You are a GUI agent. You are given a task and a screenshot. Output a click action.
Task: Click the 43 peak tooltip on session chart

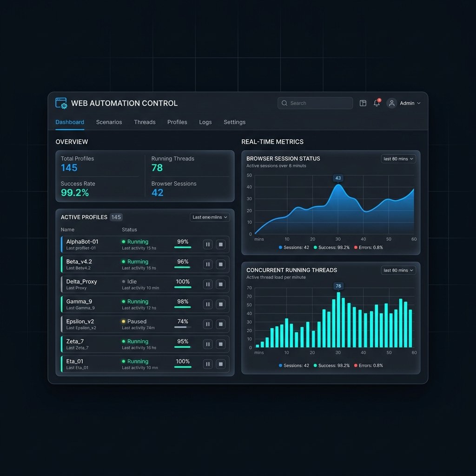tap(338, 178)
